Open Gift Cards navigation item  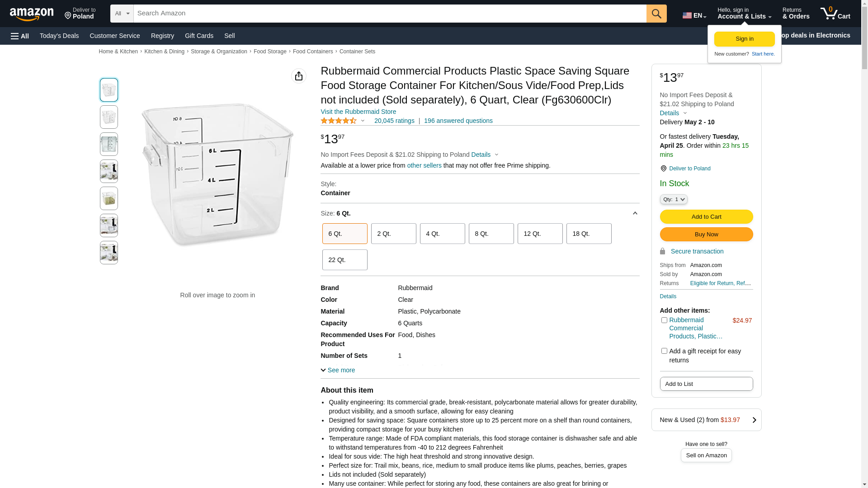point(199,36)
